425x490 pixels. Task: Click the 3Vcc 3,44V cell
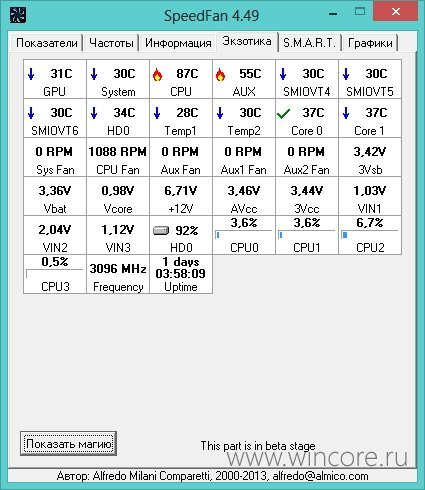307,196
